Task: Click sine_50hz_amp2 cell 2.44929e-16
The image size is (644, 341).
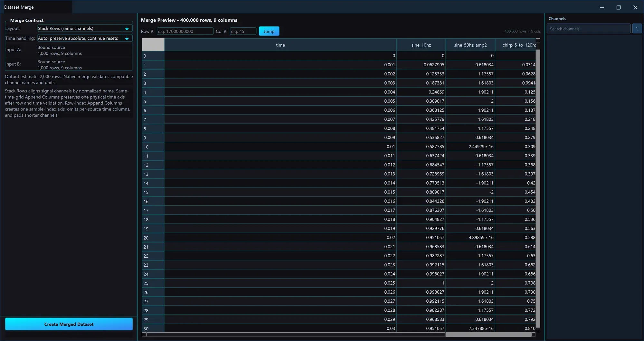Action: pyautogui.click(x=470, y=147)
